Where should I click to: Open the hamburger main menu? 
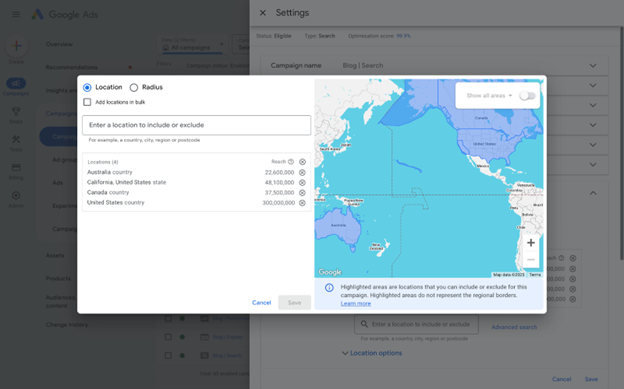(16, 15)
